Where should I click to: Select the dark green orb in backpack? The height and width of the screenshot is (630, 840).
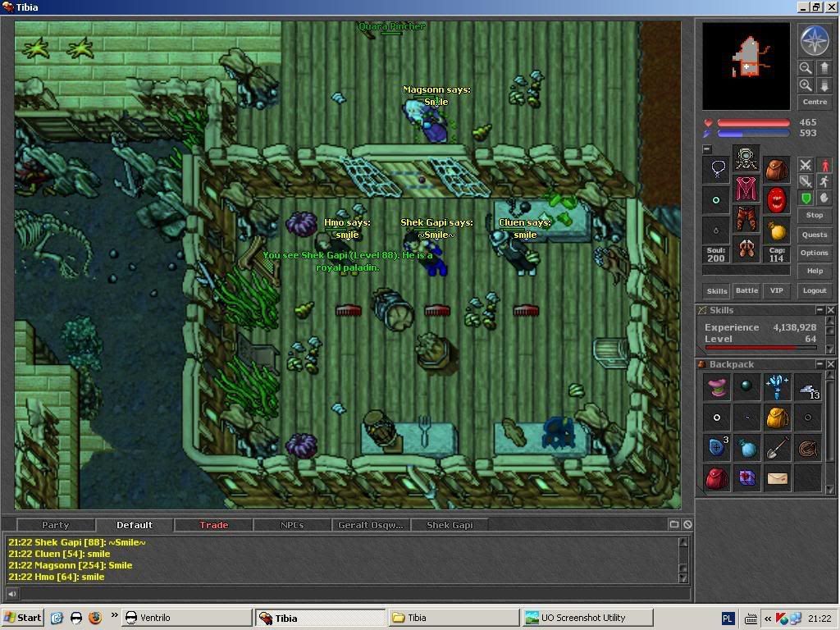pyautogui.click(x=746, y=387)
